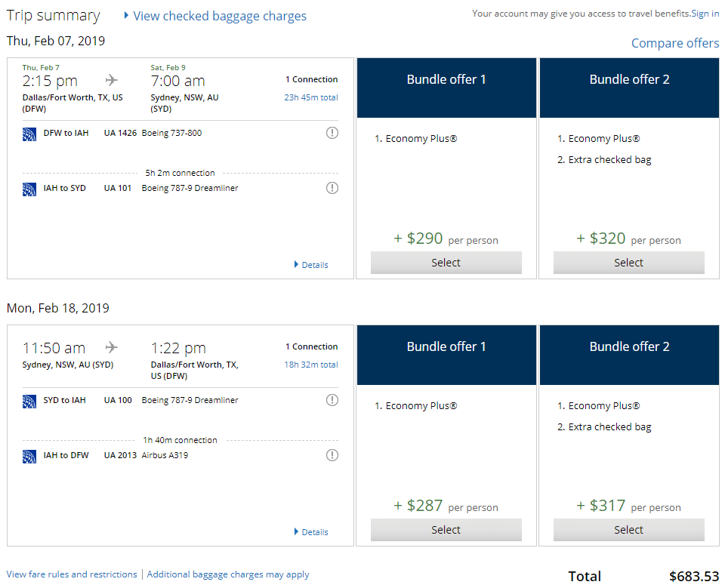Click United logo beside SYD to IAH
The image size is (725, 588).
click(29, 401)
